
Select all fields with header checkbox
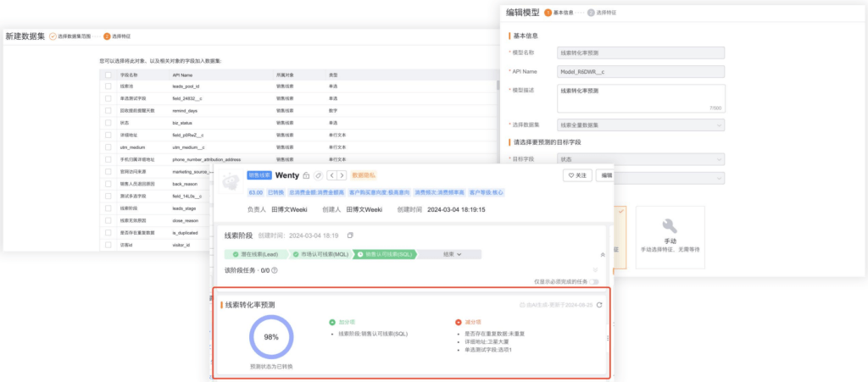pos(108,75)
